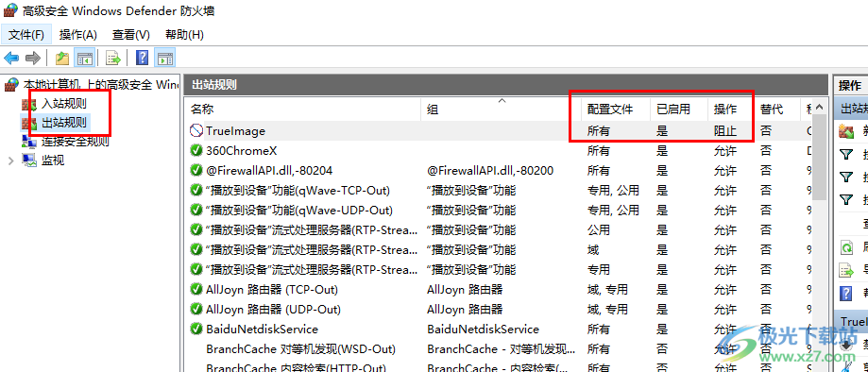Image resolution: width=868 pixels, height=372 pixels.
Task: Click 域 profile cell of RTP-Strea rule
Action: [593, 249]
